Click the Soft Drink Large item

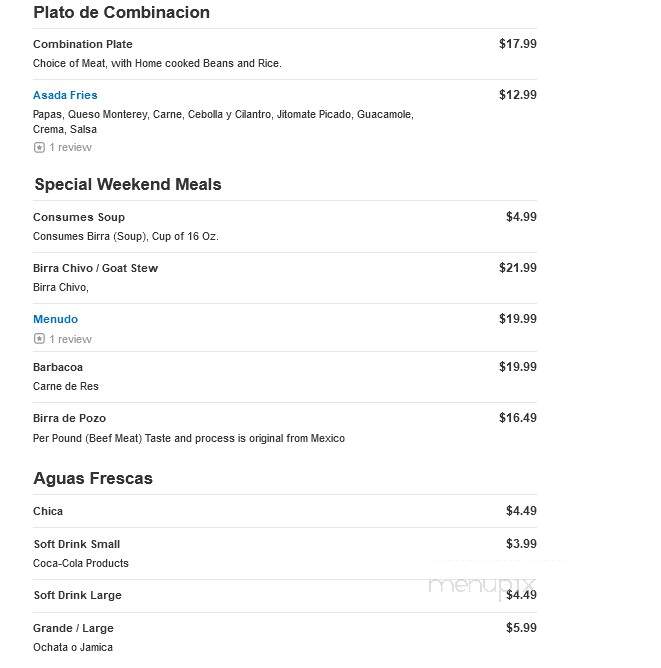78,595
